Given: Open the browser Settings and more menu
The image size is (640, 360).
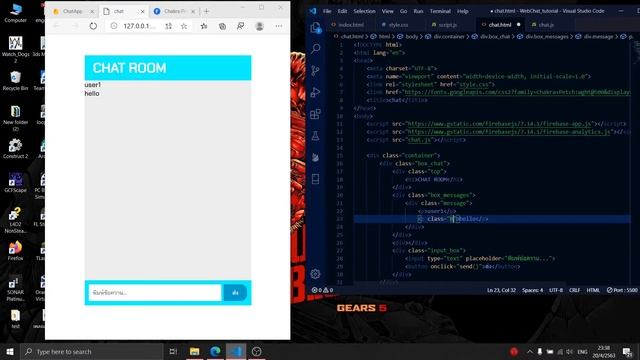Looking at the screenshot, I should (279, 26).
